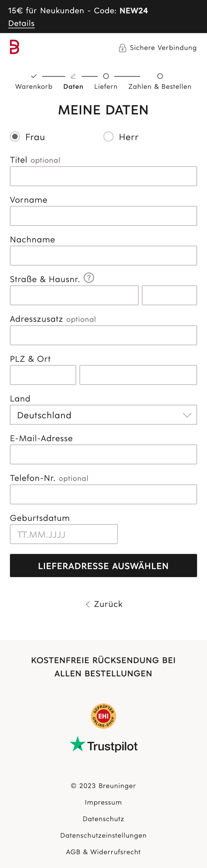This screenshot has height=868, width=207.
Task: Open the Datenschutzeinstellungen page
Action: pos(103,835)
